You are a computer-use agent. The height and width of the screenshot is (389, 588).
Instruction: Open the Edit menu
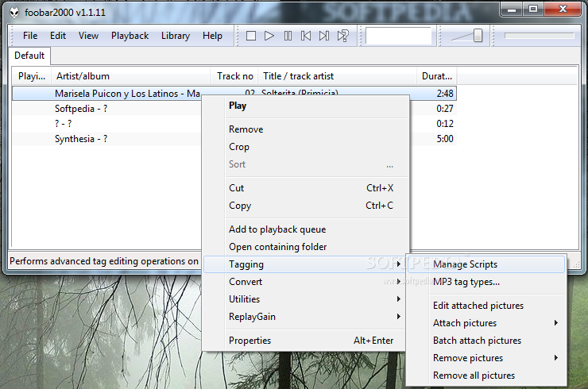(58, 36)
